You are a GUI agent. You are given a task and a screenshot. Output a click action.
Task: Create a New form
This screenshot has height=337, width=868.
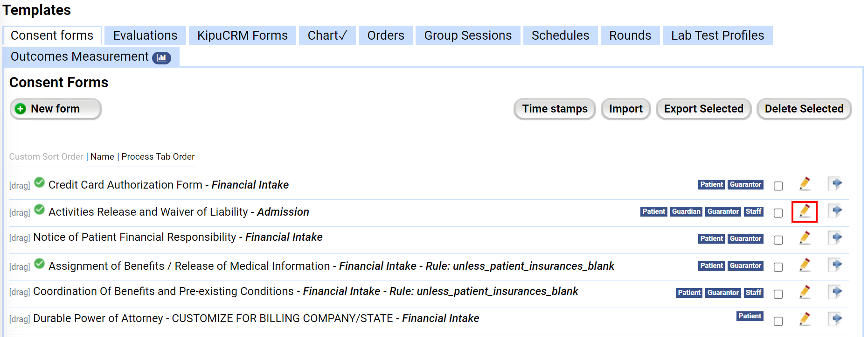[x=56, y=109]
